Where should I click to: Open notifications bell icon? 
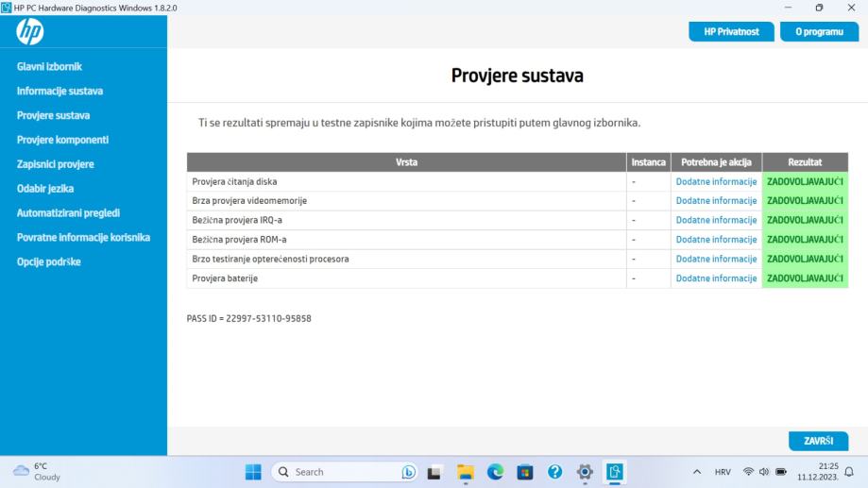pos(849,472)
